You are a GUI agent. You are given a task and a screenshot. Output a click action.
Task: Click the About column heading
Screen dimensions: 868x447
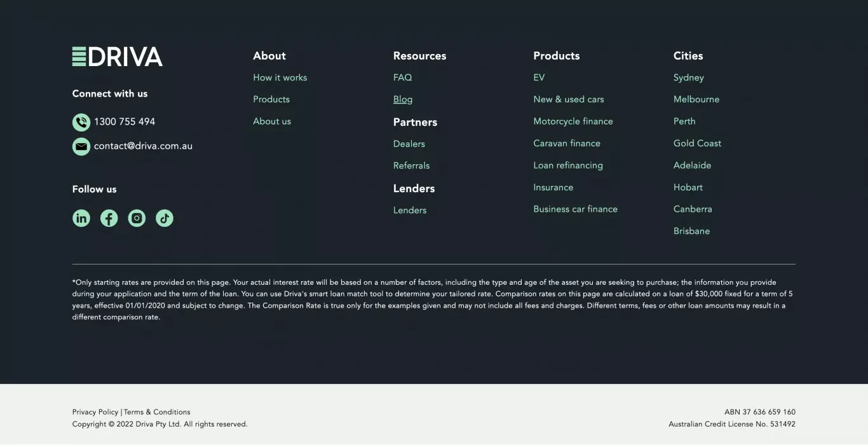[269, 56]
